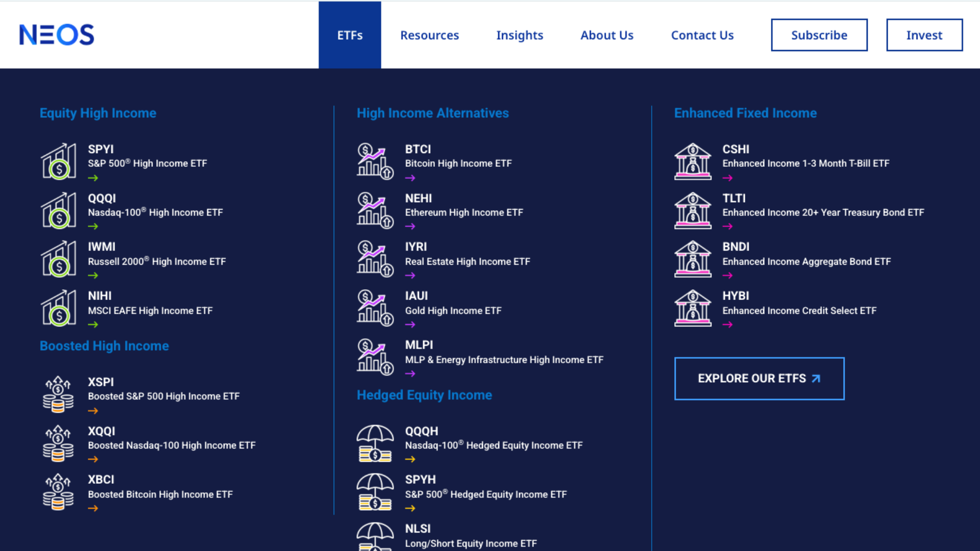This screenshot has height=551, width=980.
Task: Click the pink arrow under TLTI
Action: (x=728, y=227)
